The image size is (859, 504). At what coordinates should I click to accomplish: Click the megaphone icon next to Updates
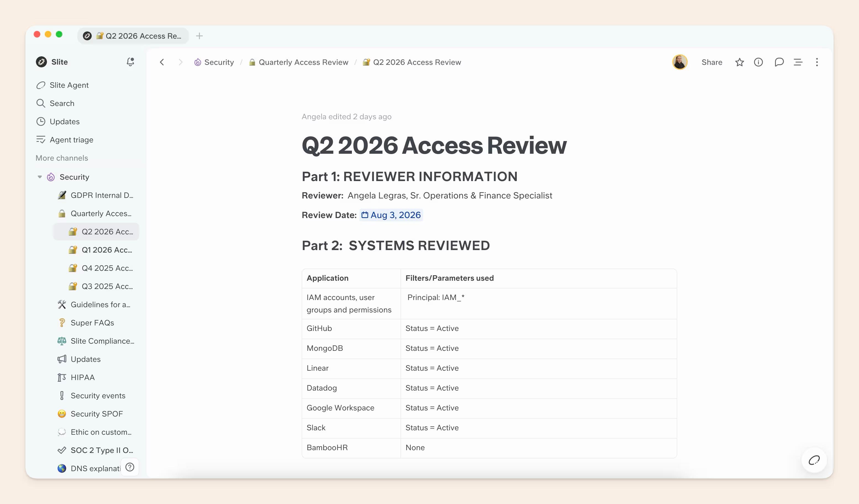coord(62,359)
